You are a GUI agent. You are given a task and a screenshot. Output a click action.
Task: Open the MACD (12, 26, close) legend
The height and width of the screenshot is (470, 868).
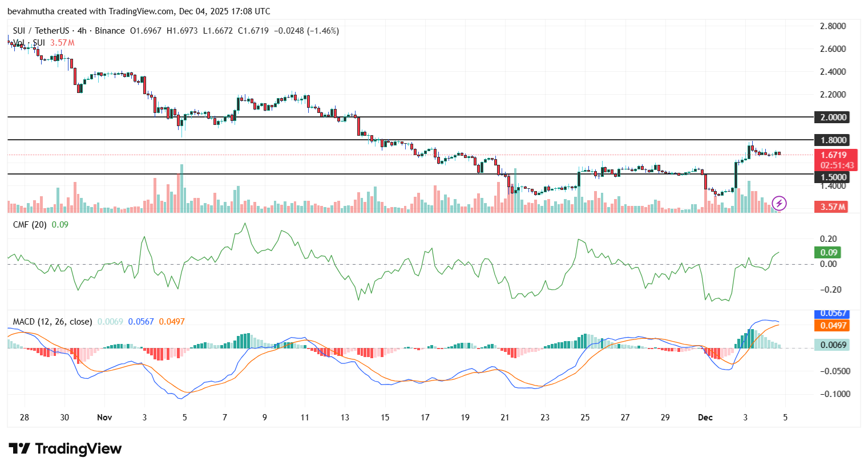[53, 322]
